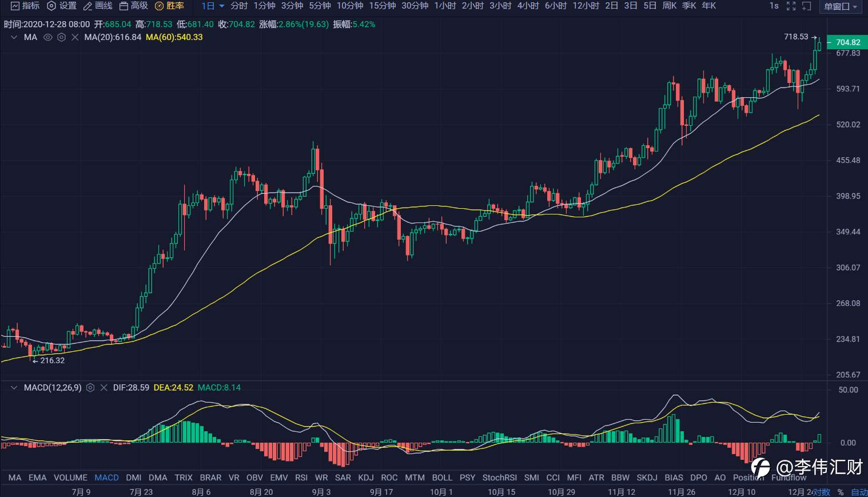
Task: Add the CCI indicator
Action: point(553,478)
